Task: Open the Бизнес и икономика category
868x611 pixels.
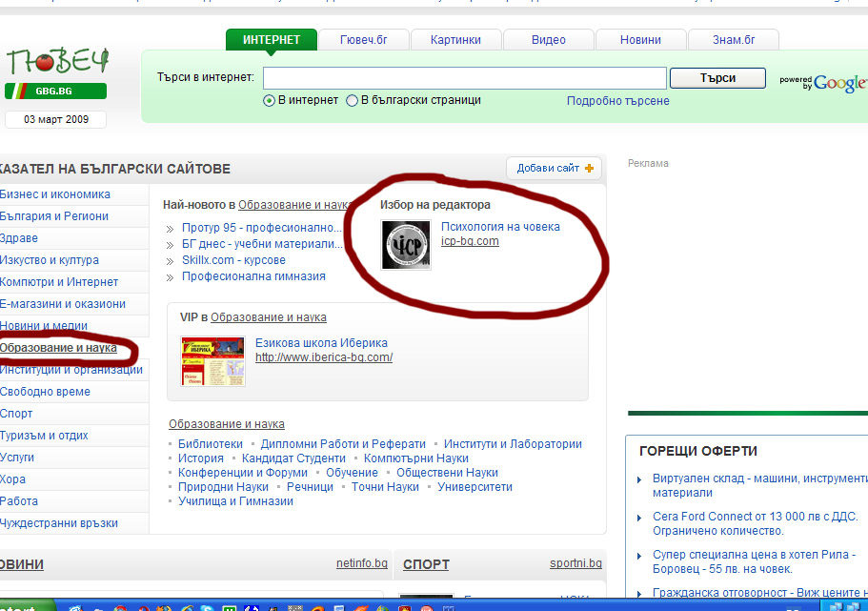Action: (x=55, y=194)
